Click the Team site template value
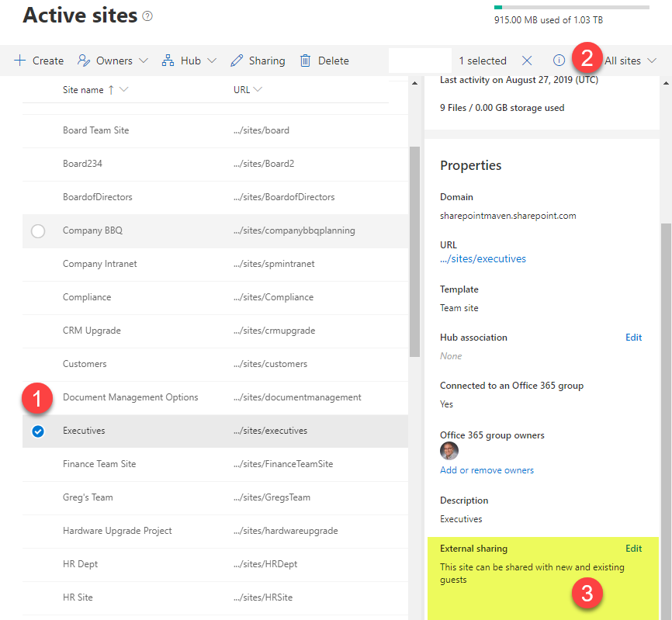The height and width of the screenshot is (620, 672). [x=459, y=308]
